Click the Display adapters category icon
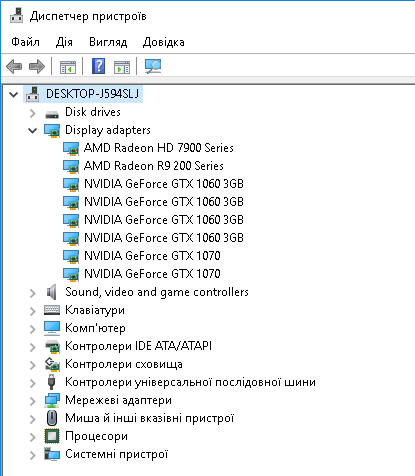The height and width of the screenshot is (476, 415). pyautogui.click(x=52, y=130)
